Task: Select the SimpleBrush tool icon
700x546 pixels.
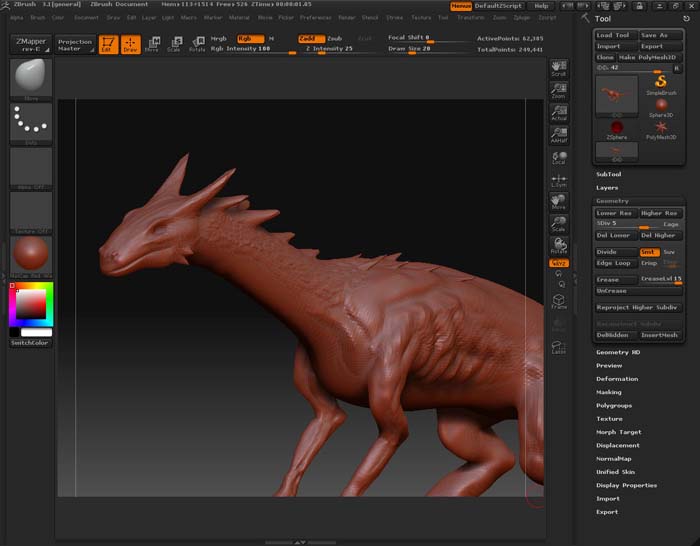Action: [x=661, y=81]
